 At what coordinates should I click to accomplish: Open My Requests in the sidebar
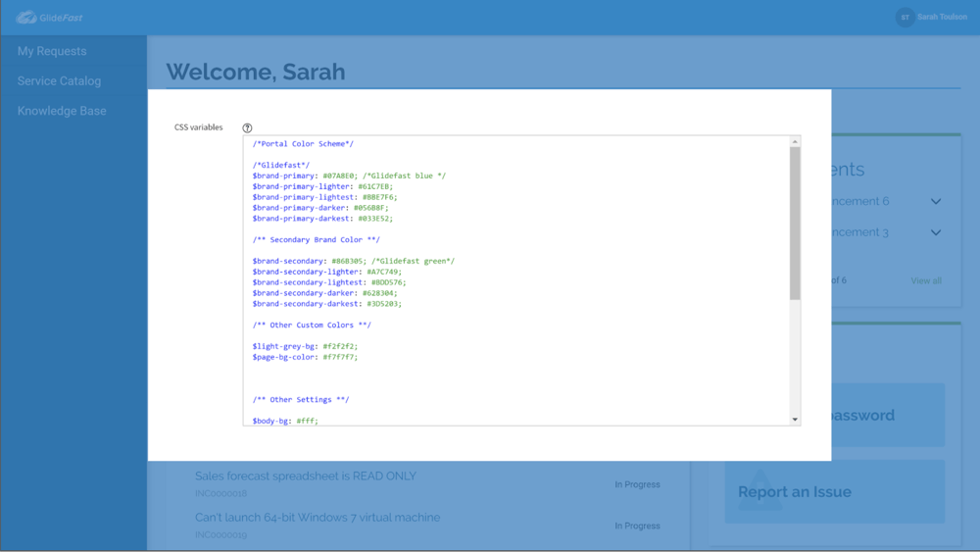point(52,51)
